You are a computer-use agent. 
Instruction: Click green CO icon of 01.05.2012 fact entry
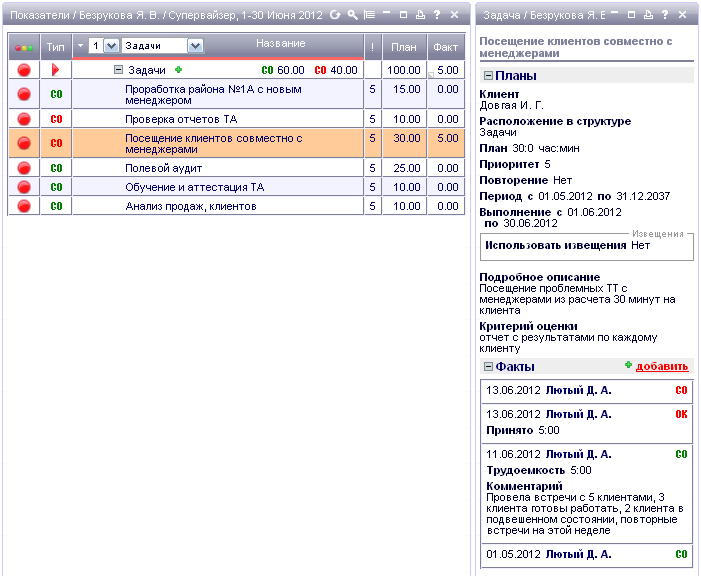coord(681,555)
